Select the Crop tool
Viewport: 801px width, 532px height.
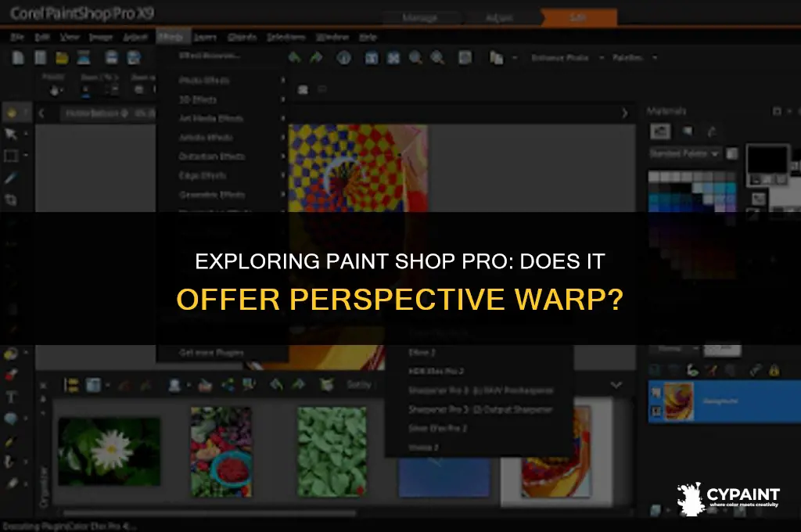11,199
